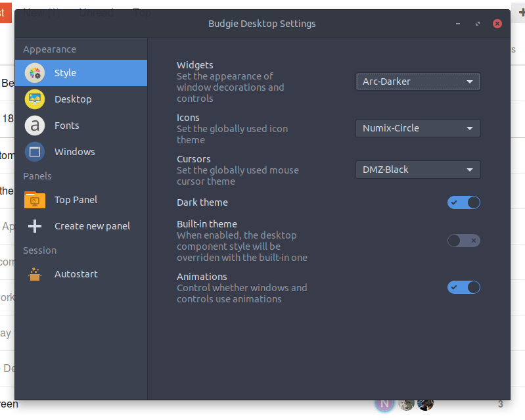The width and height of the screenshot is (525, 420).
Task: Click 'Set the globally used mouse cursor theme' text
Action: 238,176
